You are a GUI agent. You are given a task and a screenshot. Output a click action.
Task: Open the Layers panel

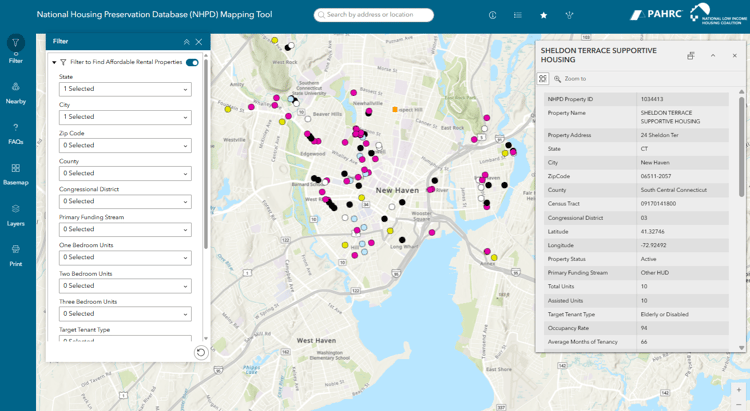pos(16,215)
